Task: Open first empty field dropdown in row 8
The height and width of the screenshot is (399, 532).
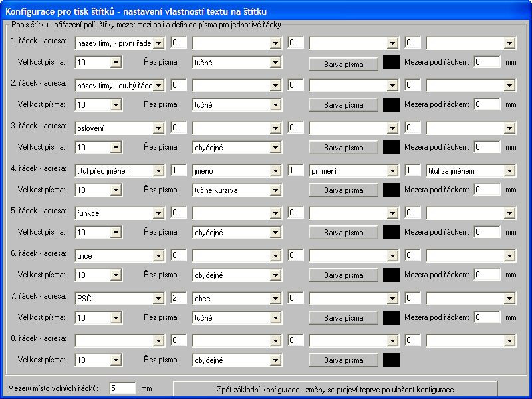Action: click(x=120, y=341)
